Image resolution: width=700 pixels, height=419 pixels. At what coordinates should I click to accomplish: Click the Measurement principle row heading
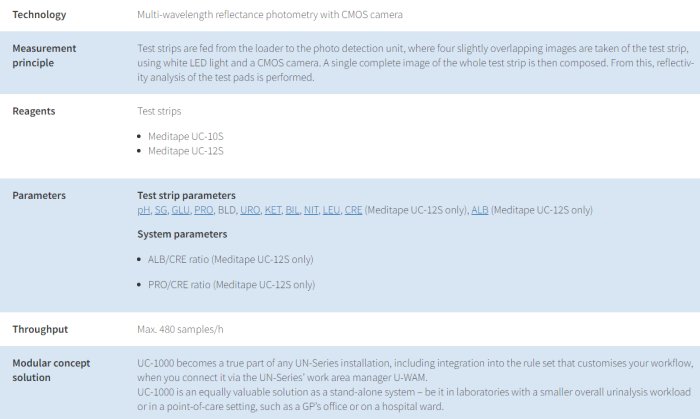point(44,55)
